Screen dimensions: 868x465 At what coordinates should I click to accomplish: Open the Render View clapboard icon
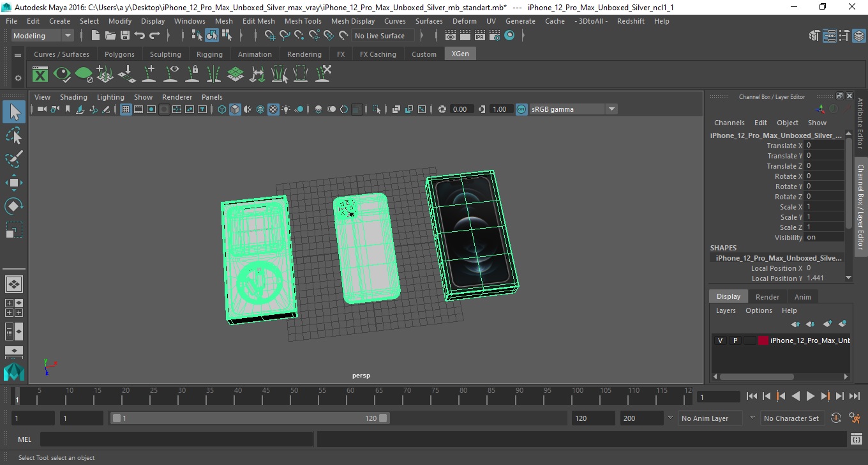click(x=451, y=36)
